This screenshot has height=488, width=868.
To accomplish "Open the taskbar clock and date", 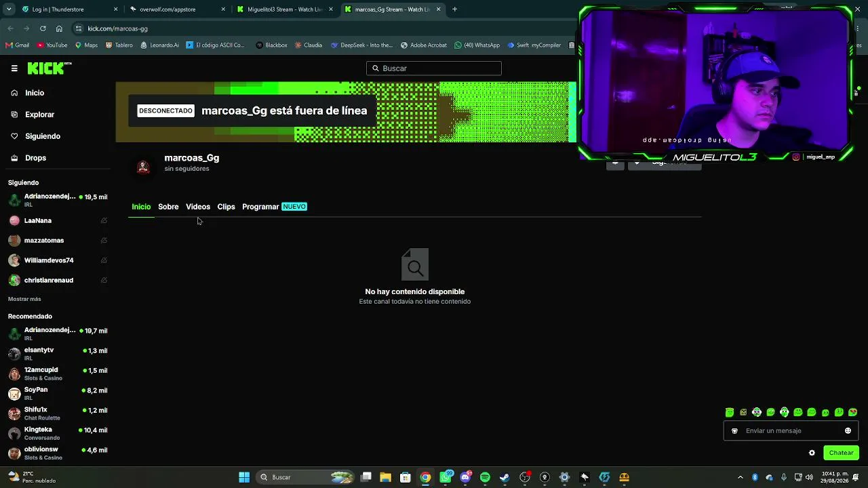I will 835,477.
